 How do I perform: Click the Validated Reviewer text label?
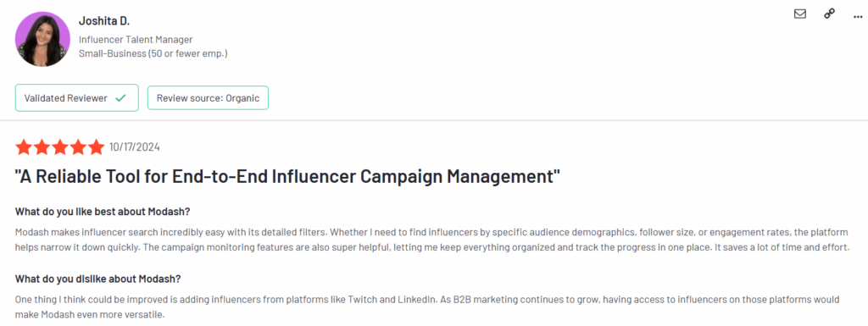[x=66, y=98]
